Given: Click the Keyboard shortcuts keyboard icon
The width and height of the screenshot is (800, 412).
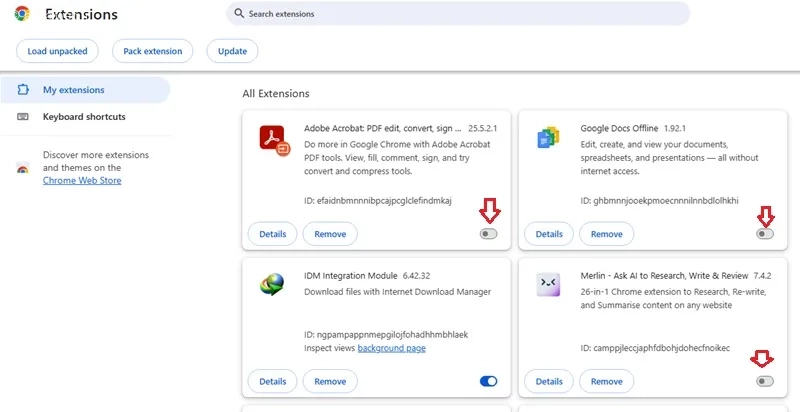Looking at the screenshot, I should coord(23,117).
